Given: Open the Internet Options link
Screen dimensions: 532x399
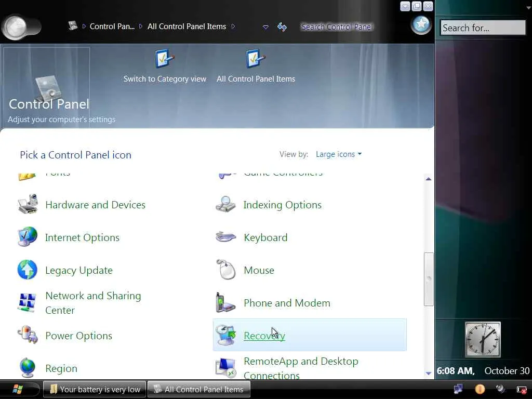Looking at the screenshot, I should pyautogui.click(x=83, y=237).
